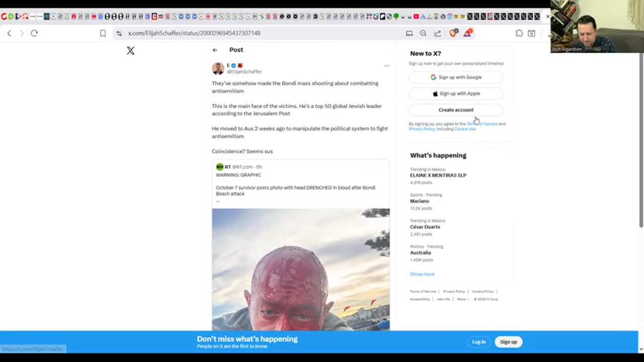
Task: Open the footer Privacy Policy link
Action: (x=454, y=292)
